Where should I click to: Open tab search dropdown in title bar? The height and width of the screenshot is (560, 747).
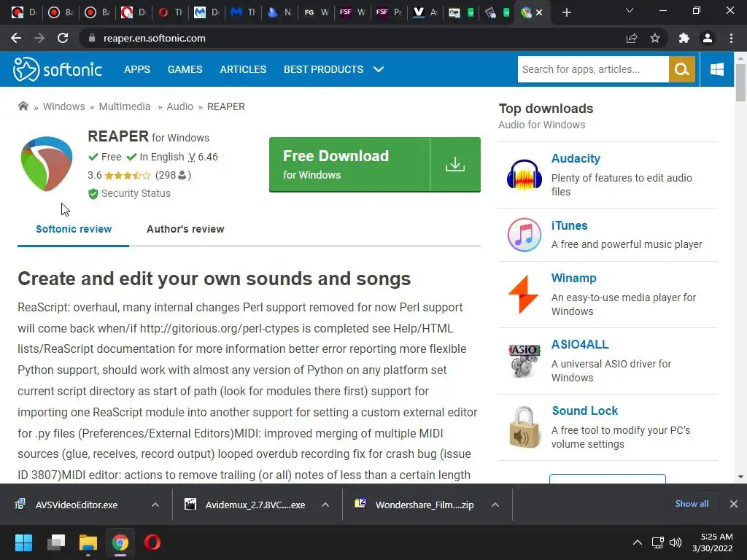pos(630,11)
